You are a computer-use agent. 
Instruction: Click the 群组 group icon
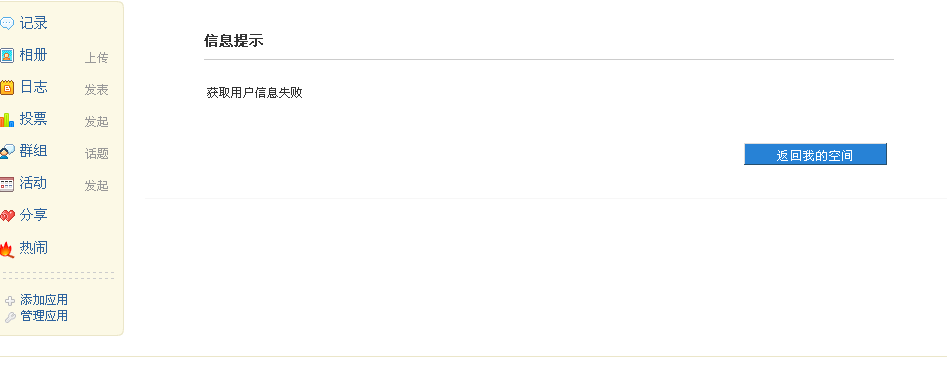(x=7, y=152)
